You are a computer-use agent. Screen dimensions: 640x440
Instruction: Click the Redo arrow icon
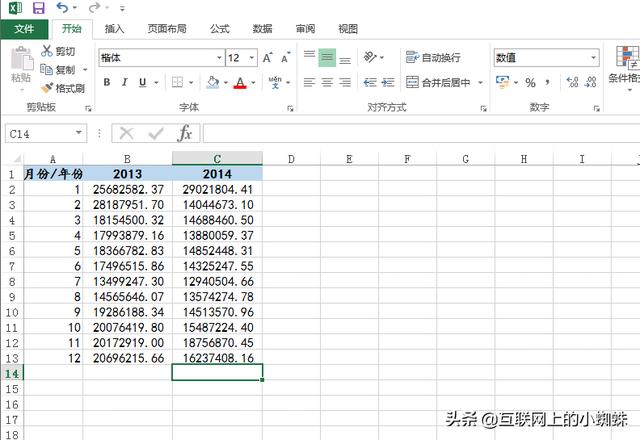click(x=94, y=7)
